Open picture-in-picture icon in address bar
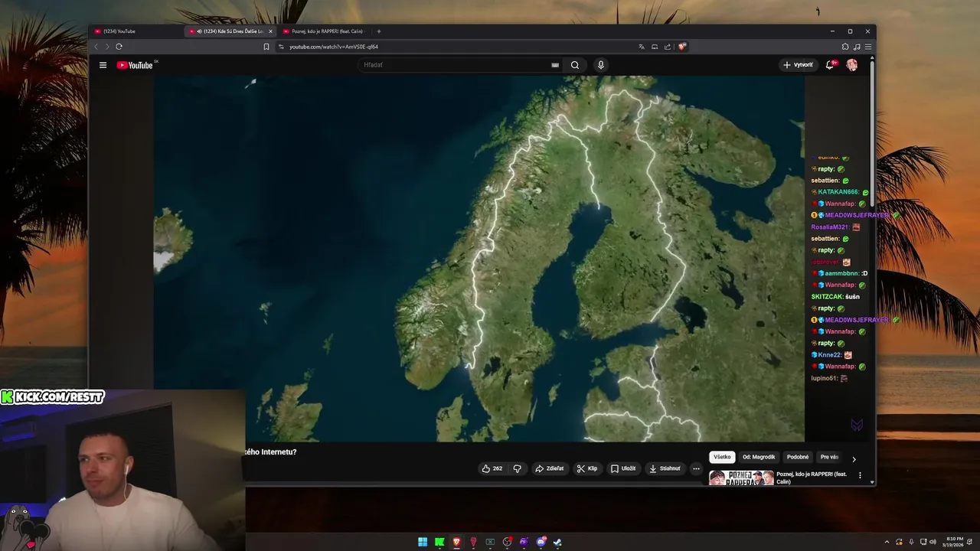This screenshot has width=980, height=551. tap(655, 47)
